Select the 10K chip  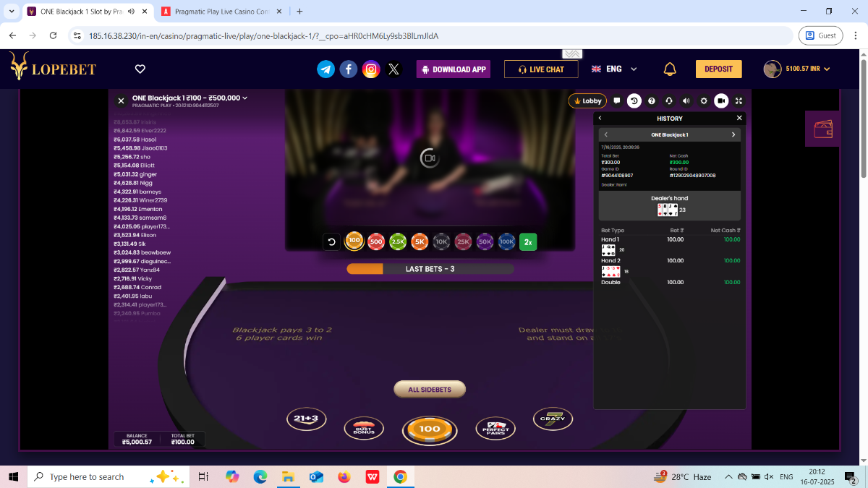click(x=441, y=242)
